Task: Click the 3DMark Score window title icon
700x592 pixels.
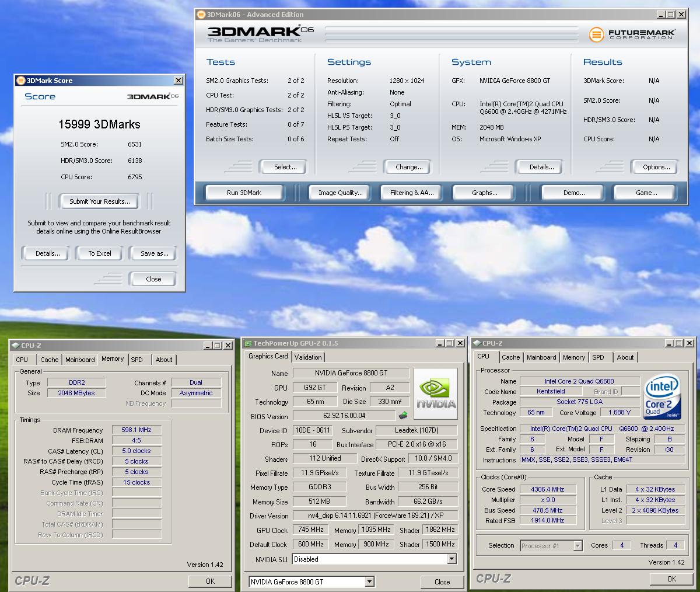Action: point(21,81)
